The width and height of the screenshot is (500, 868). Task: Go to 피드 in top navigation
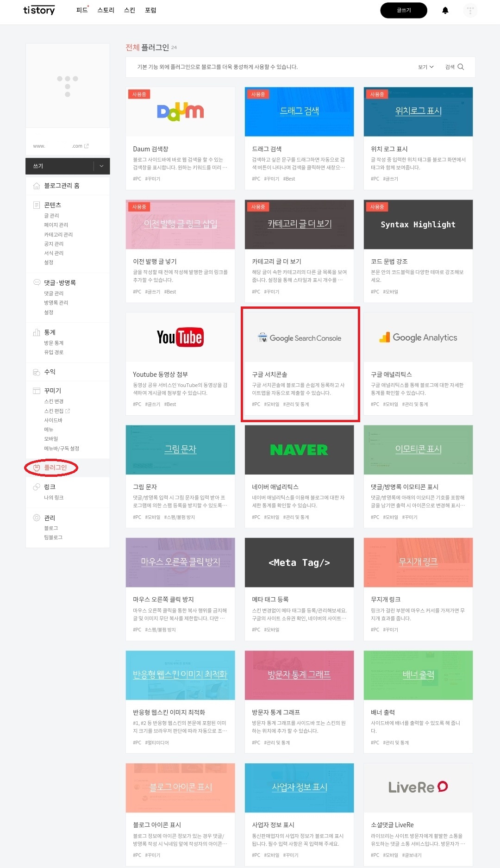coord(82,10)
